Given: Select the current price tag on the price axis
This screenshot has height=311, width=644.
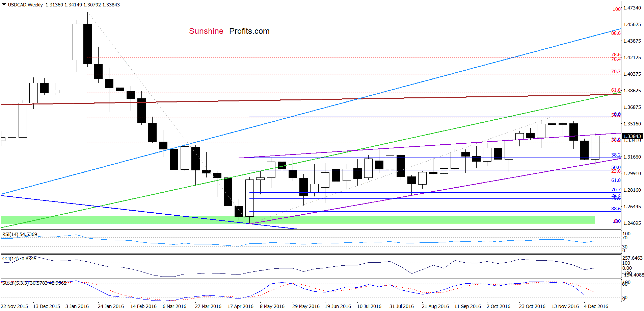Looking at the screenshot, I should click(632, 136).
